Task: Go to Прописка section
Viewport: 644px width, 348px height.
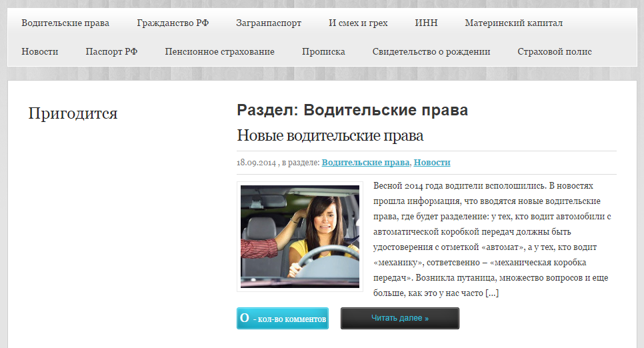Action: click(x=323, y=52)
